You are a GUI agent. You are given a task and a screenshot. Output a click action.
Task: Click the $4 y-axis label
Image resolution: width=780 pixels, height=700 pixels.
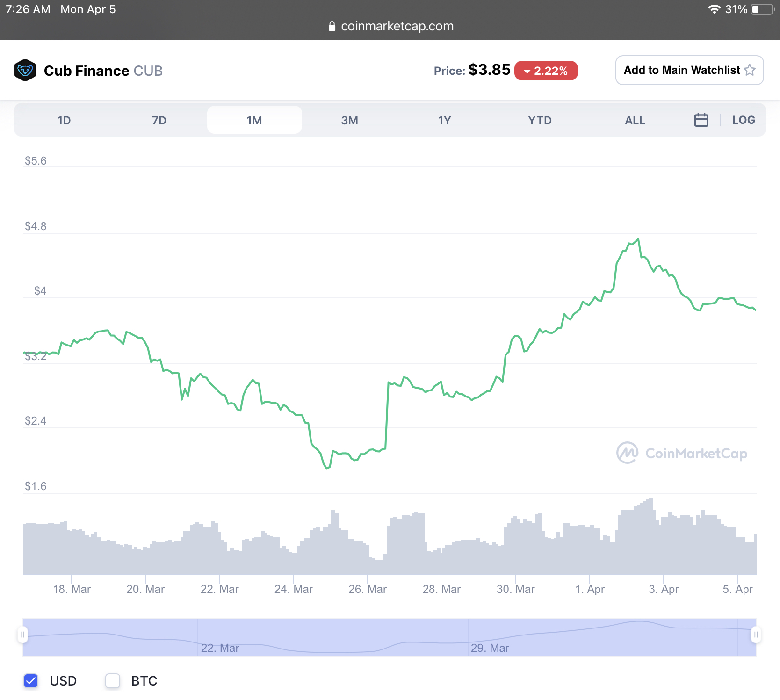pos(40,291)
